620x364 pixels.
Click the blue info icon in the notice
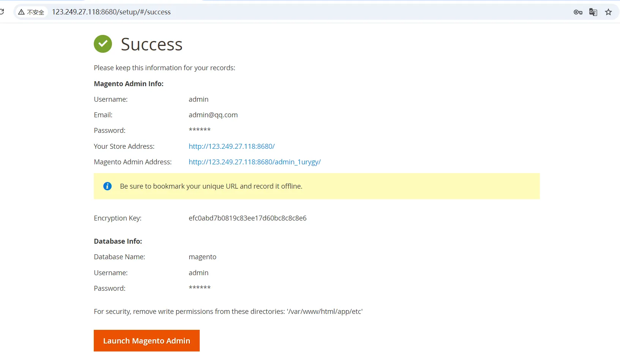point(107,186)
